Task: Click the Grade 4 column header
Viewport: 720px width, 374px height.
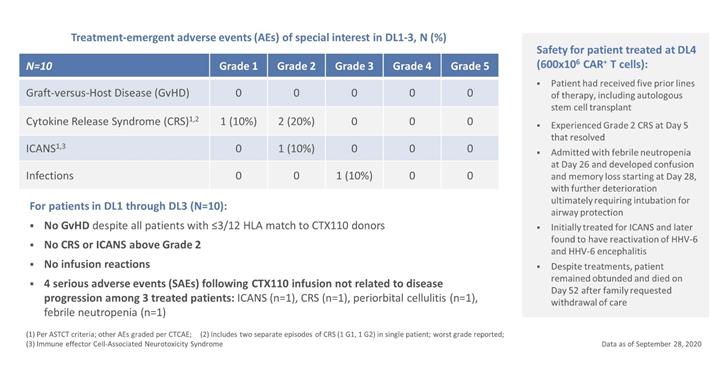Action: tap(412, 66)
